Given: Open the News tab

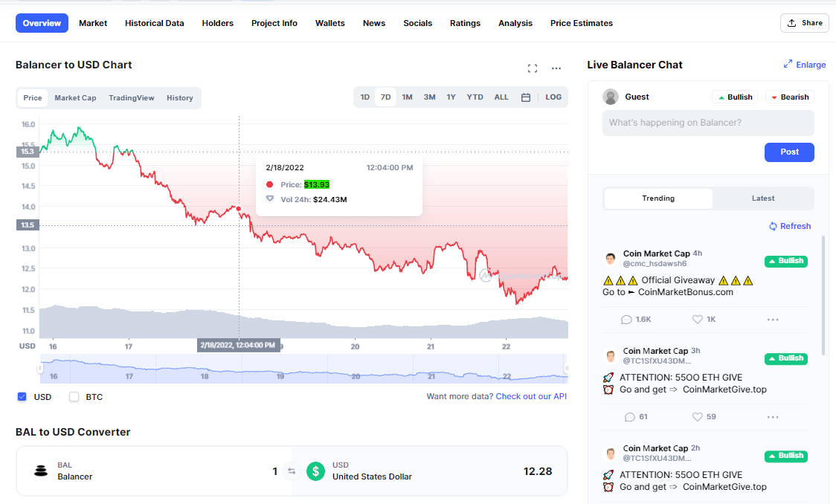Looking at the screenshot, I should [374, 23].
